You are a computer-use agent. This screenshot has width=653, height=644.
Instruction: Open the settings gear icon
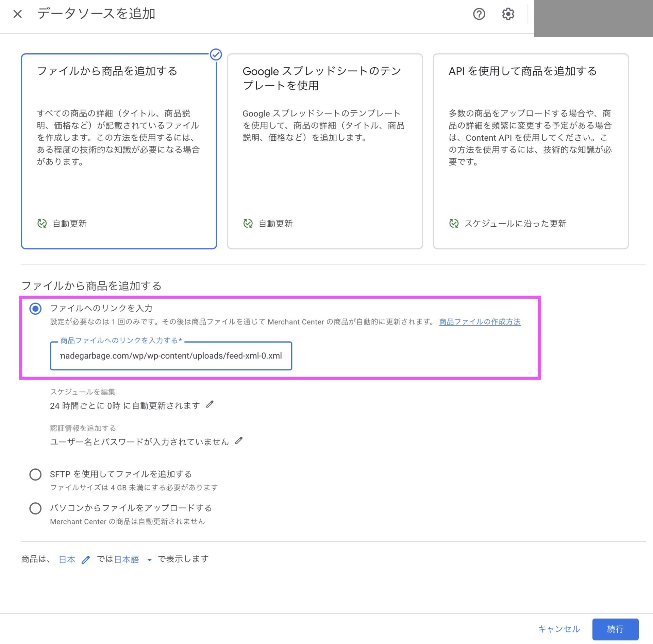(508, 14)
